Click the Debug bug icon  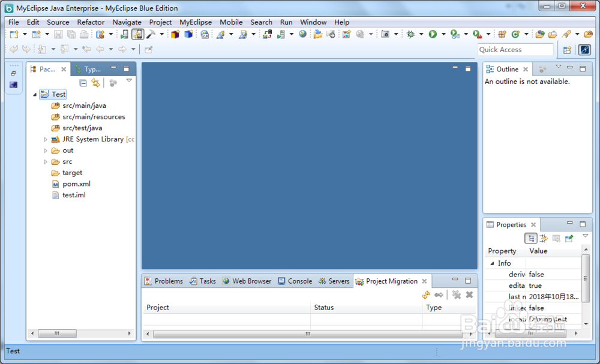(x=410, y=34)
